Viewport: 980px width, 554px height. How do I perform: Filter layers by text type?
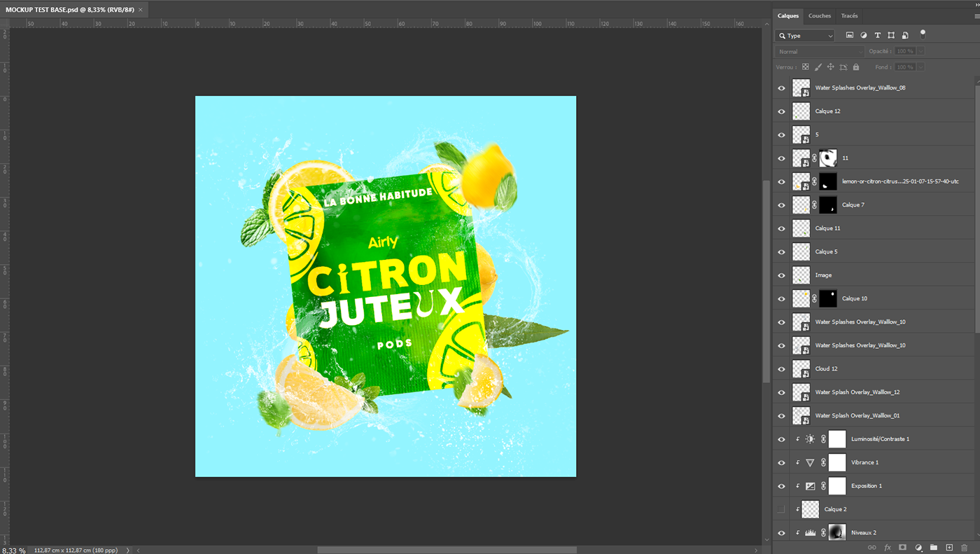click(877, 36)
